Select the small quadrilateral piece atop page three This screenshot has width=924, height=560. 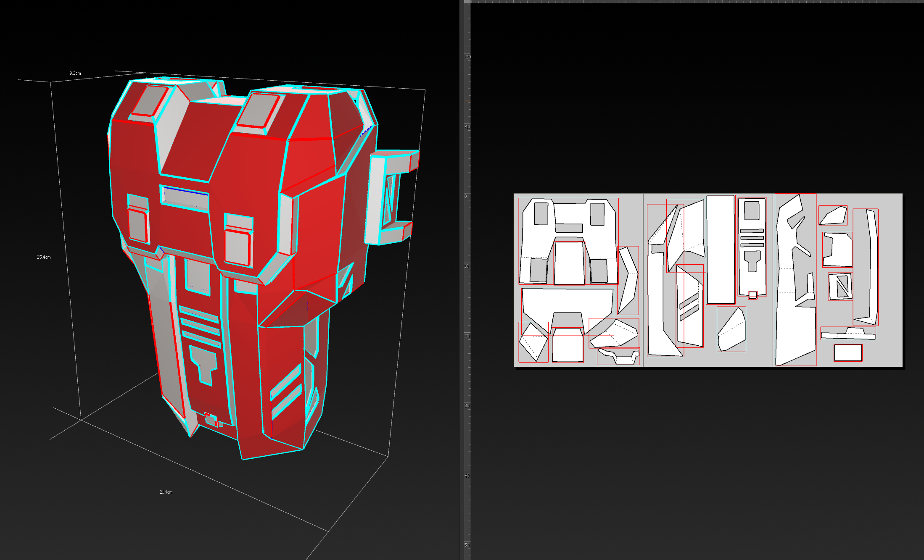tap(833, 216)
